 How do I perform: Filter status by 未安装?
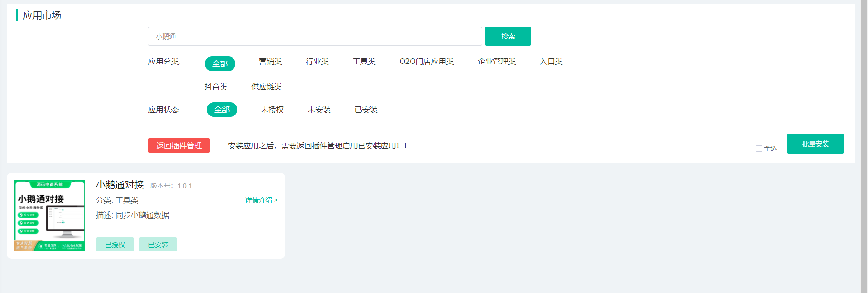319,110
